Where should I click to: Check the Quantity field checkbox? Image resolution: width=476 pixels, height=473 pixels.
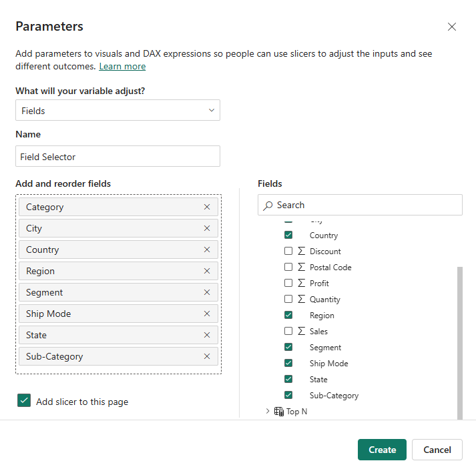(x=288, y=299)
